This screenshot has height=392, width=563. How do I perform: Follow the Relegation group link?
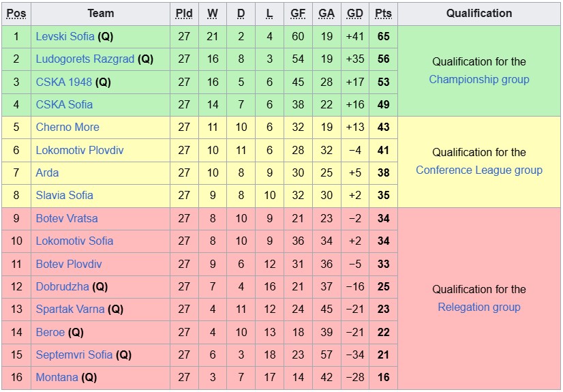tap(478, 307)
